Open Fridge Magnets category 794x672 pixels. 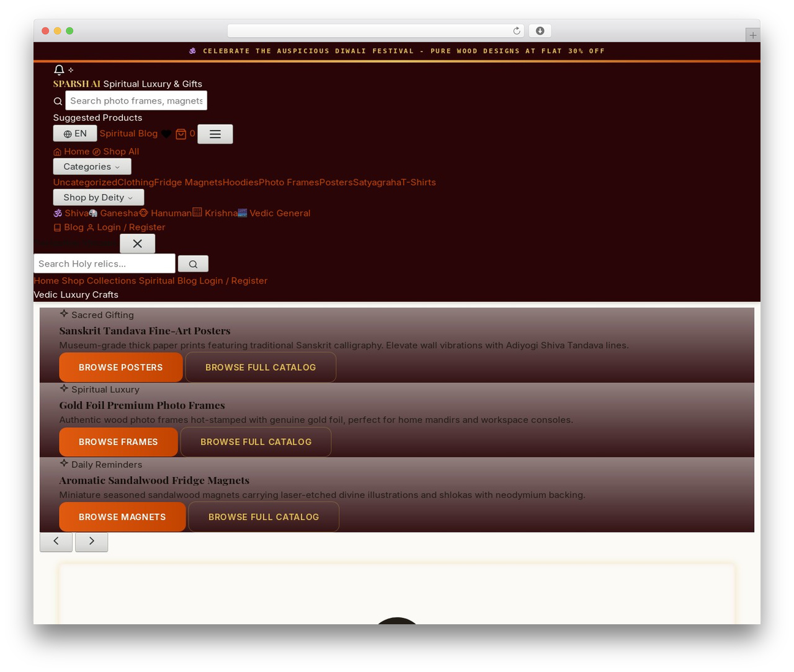188,182
